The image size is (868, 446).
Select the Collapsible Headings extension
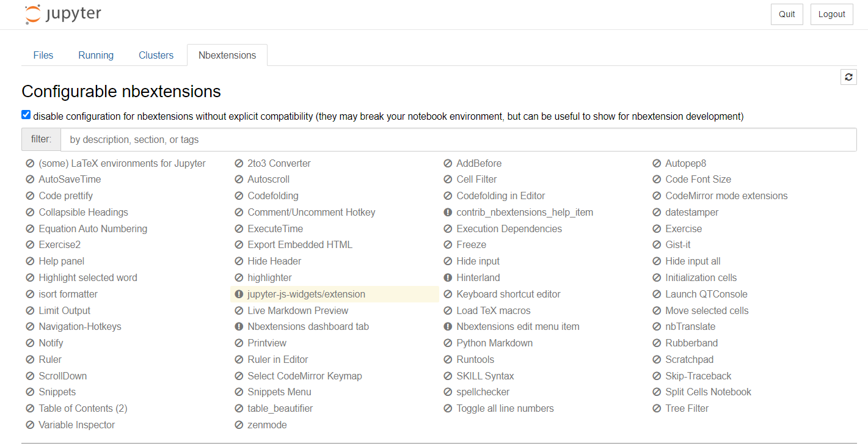(83, 213)
